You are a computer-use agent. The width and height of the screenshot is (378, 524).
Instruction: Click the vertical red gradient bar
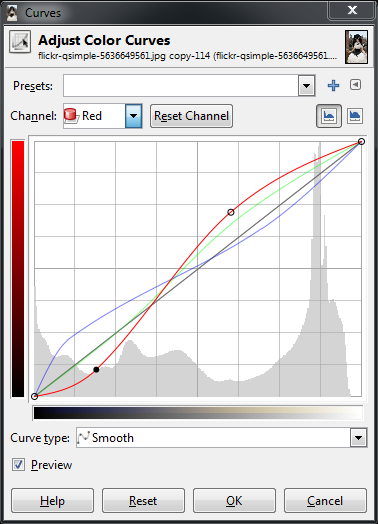(x=18, y=269)
